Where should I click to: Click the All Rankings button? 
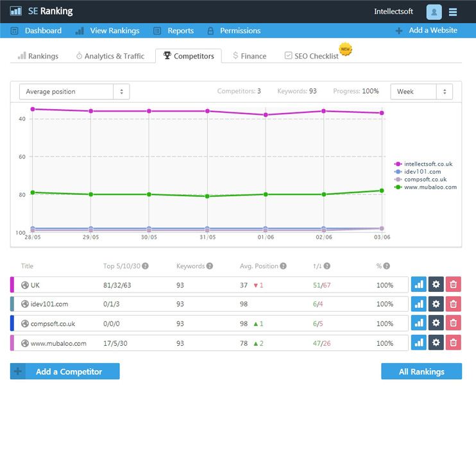[x=421, y=371]
